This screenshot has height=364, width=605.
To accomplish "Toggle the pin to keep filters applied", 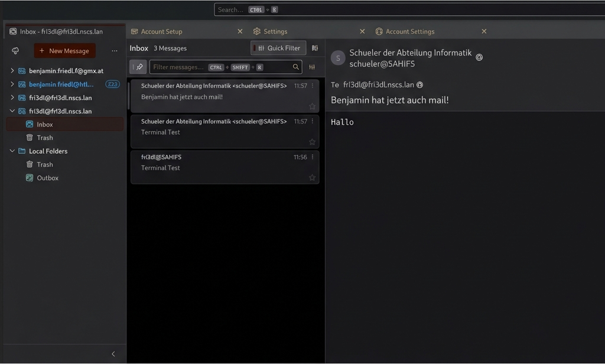I will (138, 67).
